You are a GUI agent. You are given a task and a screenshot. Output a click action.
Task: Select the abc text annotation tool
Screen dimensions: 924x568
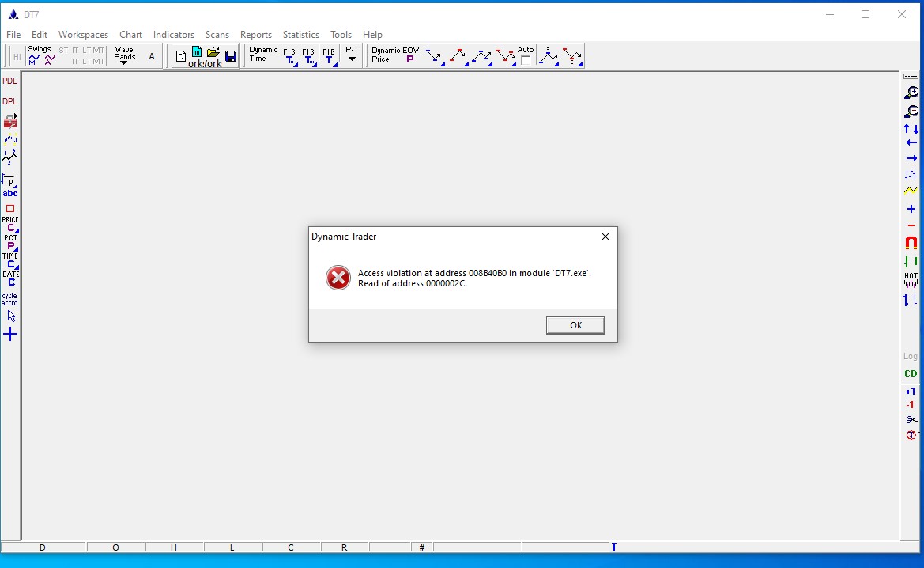tap(10, 194)
